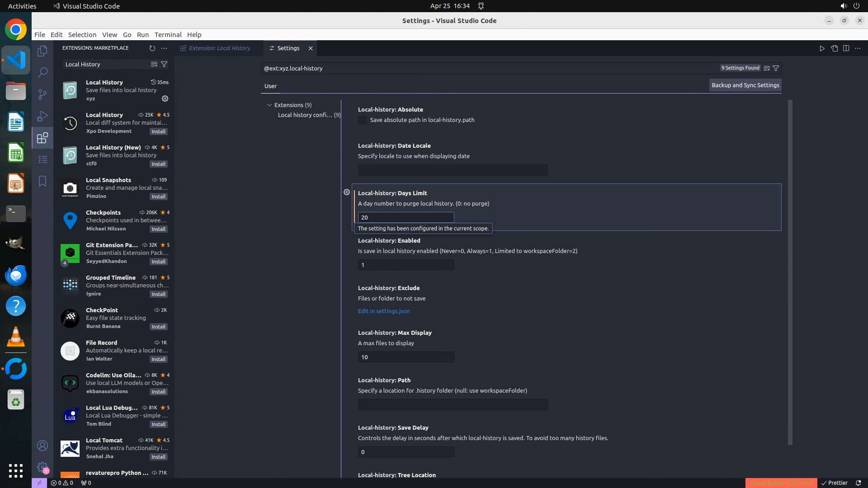
Task: Refresh the extensions marketplace list
Action: tap(152, 48)
